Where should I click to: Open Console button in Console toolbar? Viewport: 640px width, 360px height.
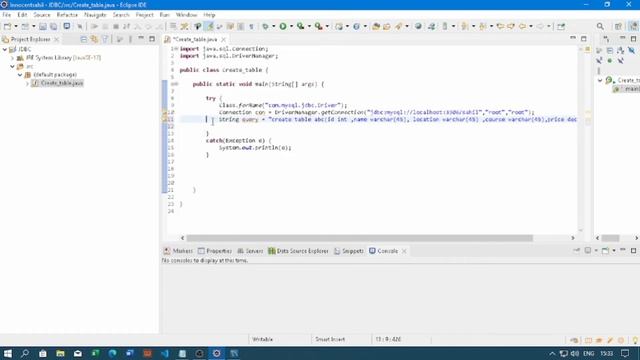606,251
